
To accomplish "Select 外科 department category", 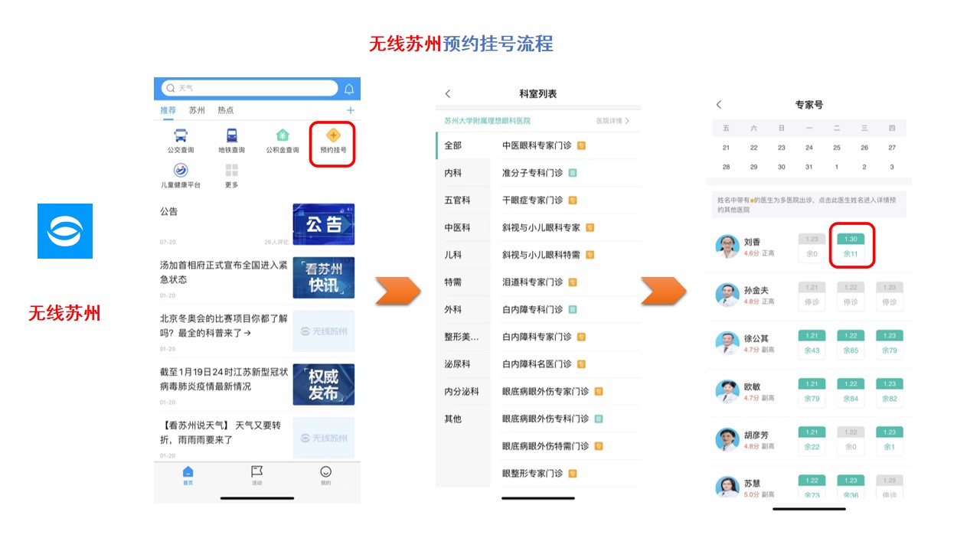I will click(x=462, y=309).
